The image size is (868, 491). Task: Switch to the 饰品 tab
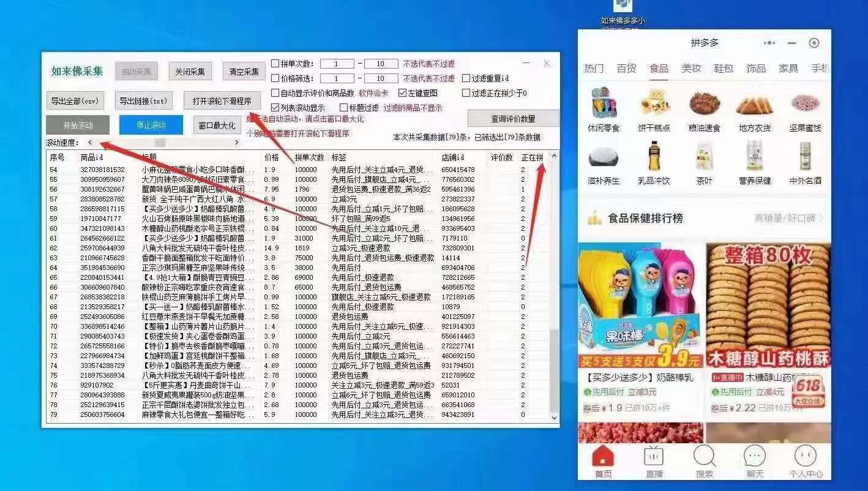tap(756, 68)
